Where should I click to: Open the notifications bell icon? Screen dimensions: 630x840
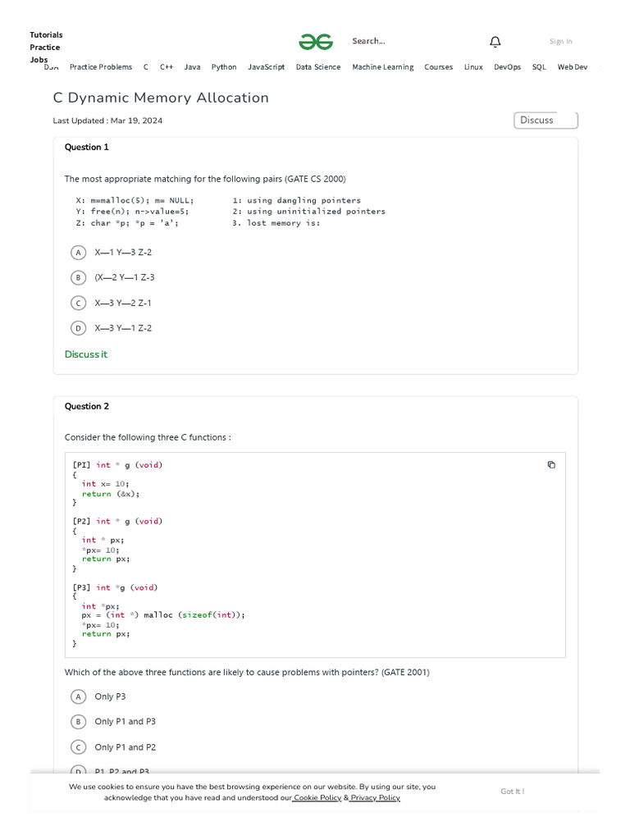pyautogui.click(x=495, y=42)
